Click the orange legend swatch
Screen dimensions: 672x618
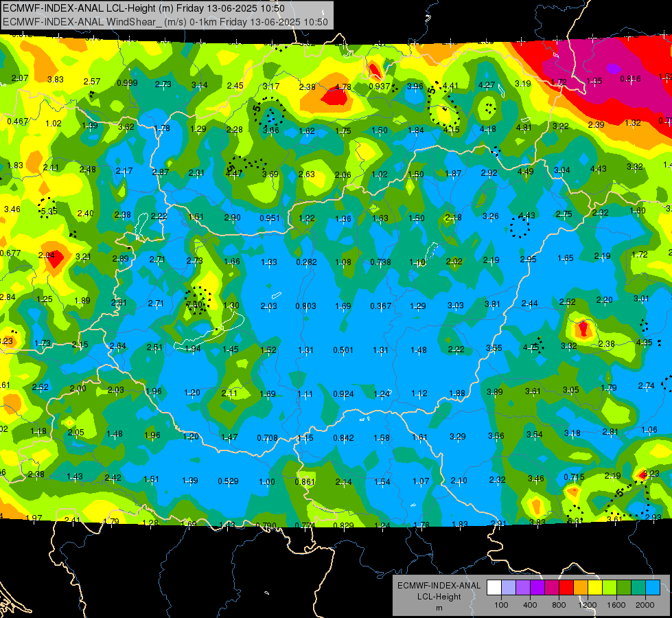point(580,588)
